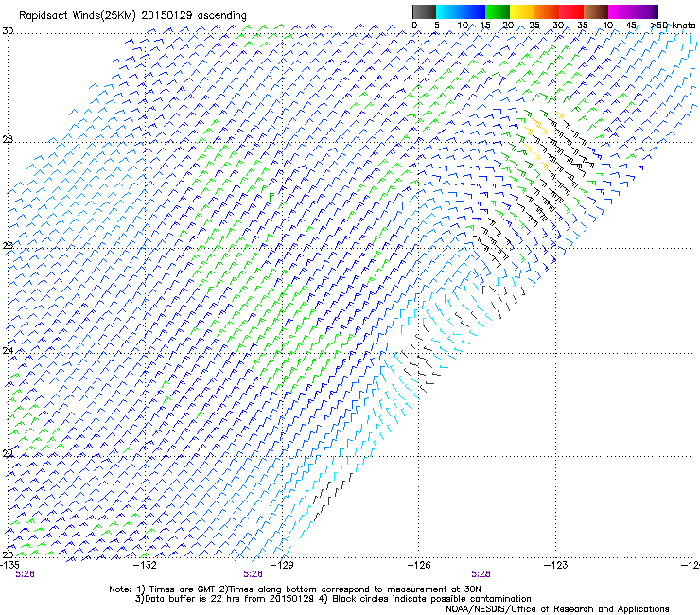
Task: Select the legend value '35'
Action: click(x=583, y=26)
